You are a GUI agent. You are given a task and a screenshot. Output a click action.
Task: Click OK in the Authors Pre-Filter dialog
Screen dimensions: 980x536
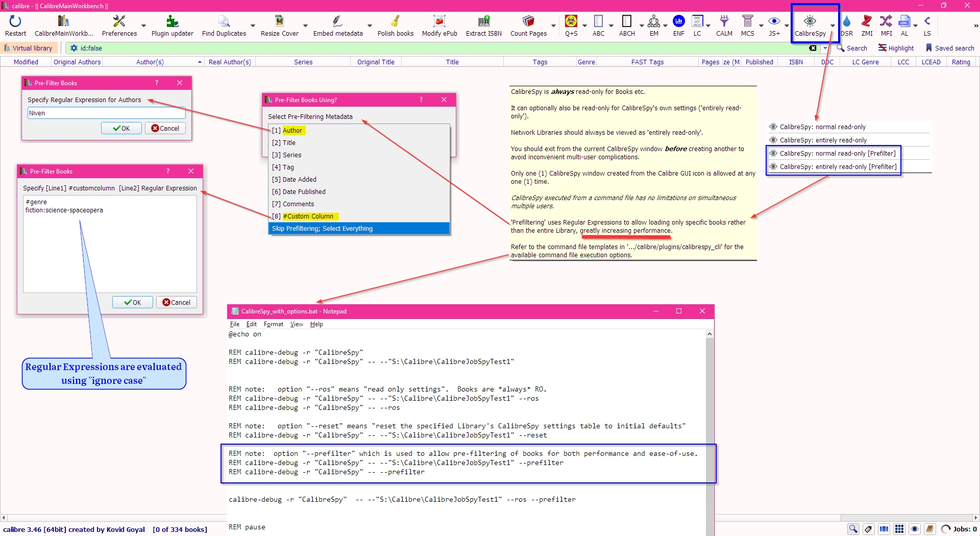point(121,128)
